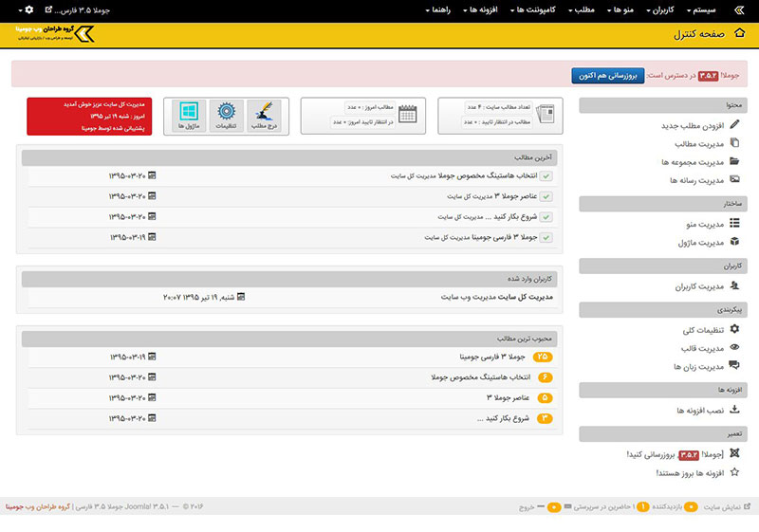Click the 6 hits badge
The image size is (759, 532).
tap(545, 377)
